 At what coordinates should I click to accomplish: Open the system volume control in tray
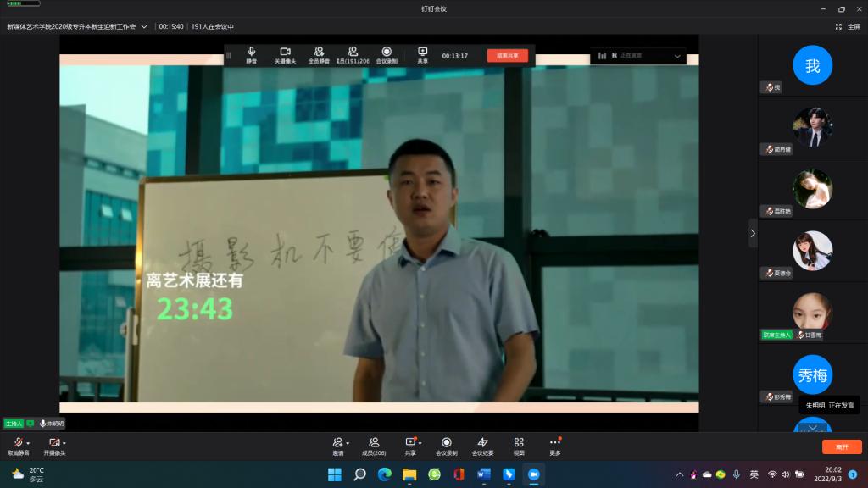pyautogui.click(x=785, y=474)
